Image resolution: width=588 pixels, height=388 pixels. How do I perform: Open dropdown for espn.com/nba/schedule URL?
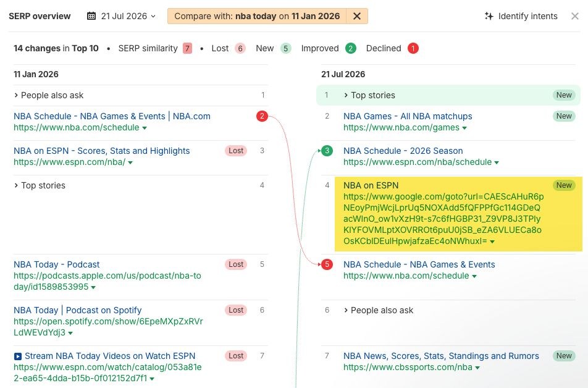pos(497,162)
